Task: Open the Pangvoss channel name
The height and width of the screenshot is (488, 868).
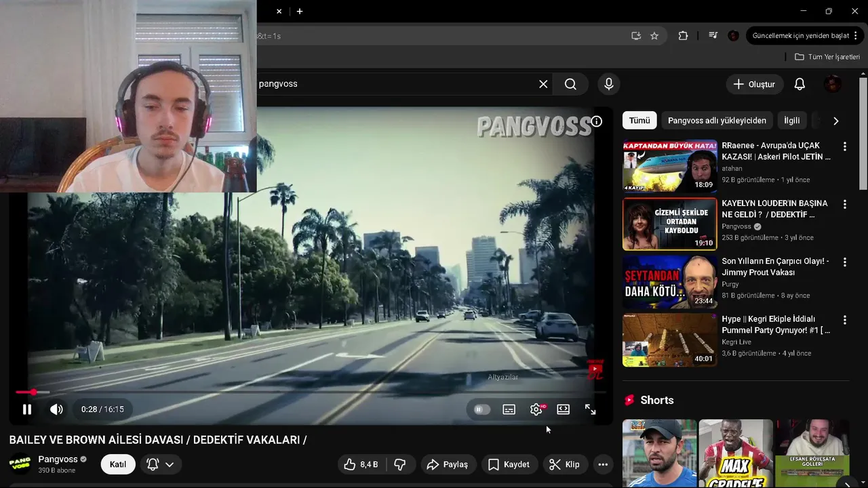Action: point(58,459)
